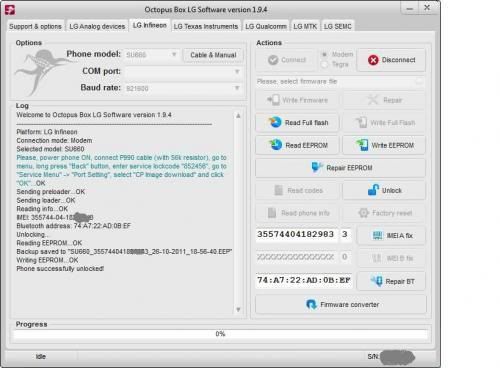Click the Unlock padlock icon

373,190
